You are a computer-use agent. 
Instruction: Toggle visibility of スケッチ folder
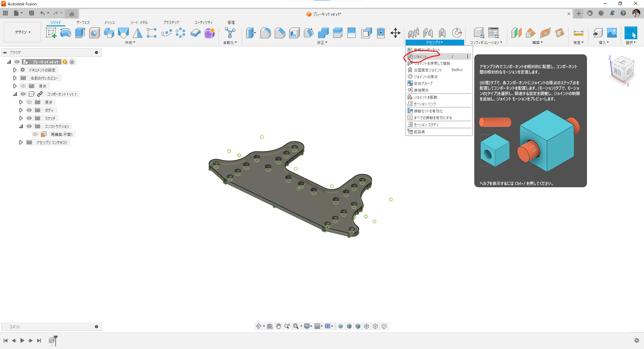tap(29, 118)
